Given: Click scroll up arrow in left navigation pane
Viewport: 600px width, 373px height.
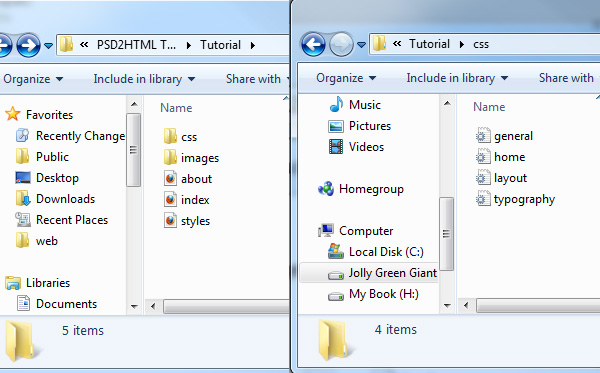Looking at the screenshot, I should point(134,104).
